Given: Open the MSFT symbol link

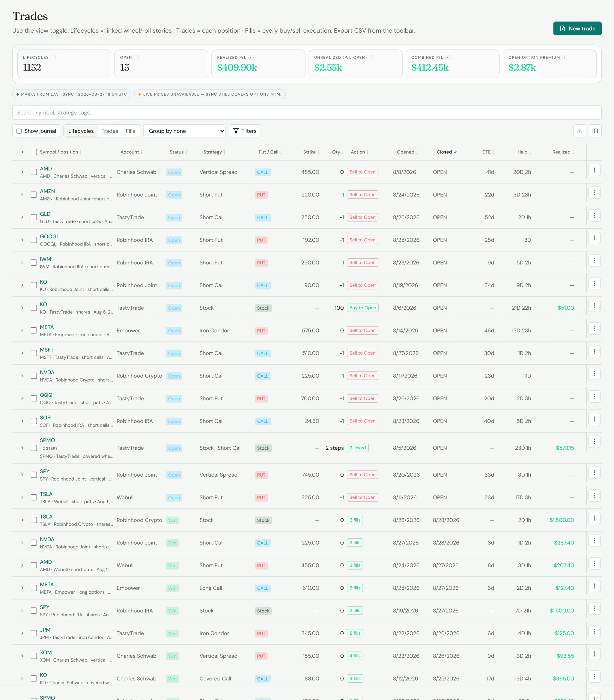Looking at the screenshot, I should [x=46, y=350].
